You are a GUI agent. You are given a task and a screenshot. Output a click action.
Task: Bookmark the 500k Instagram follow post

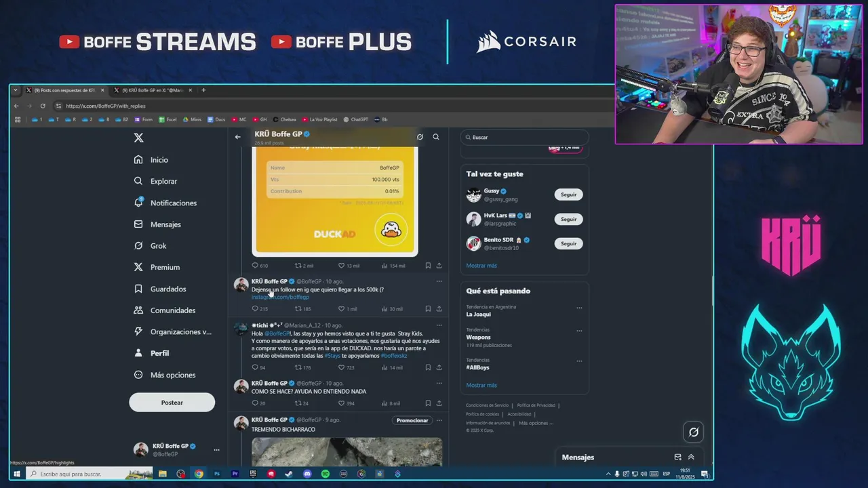coord(428,309)
